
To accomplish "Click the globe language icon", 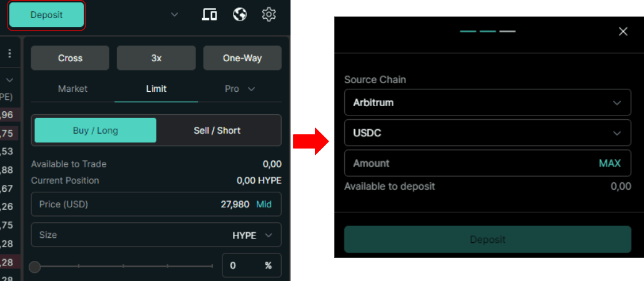I will point(239,14).
